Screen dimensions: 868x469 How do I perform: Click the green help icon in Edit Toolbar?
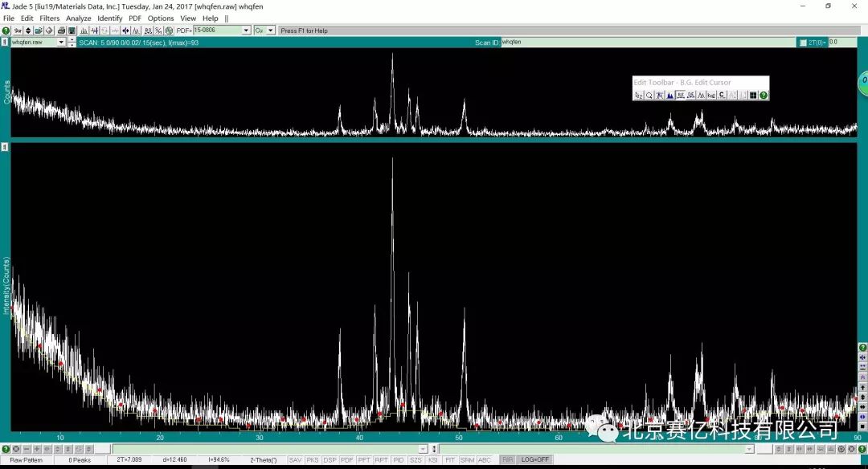click(x=764, y=95)
